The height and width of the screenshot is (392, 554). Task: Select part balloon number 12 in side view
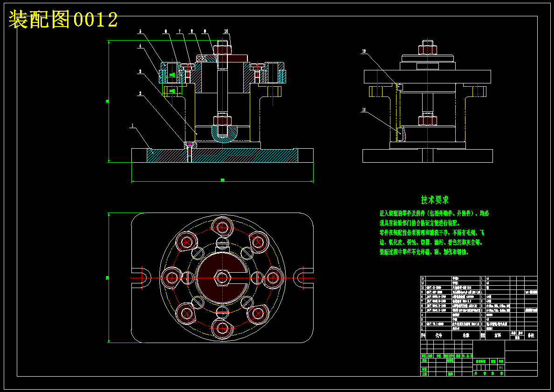pos(364,52)
